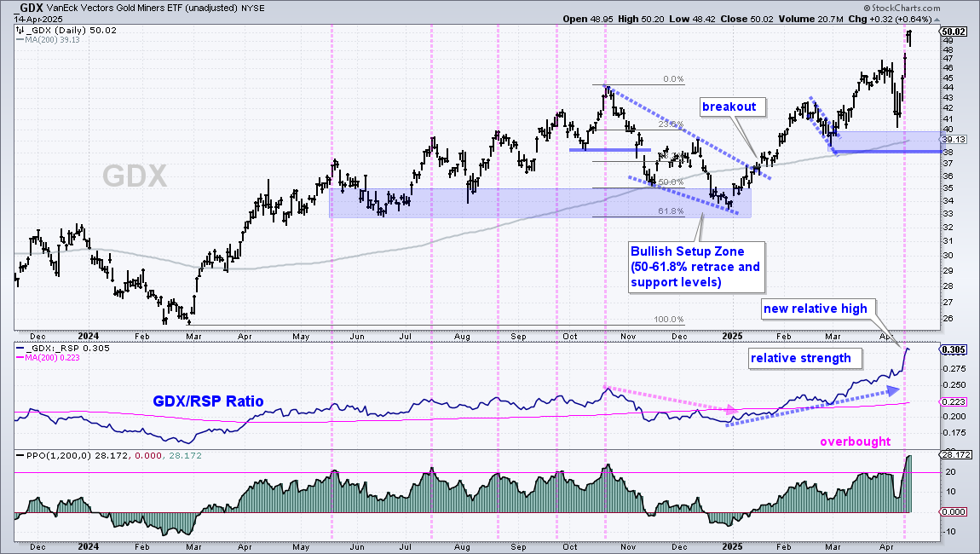
Task: Click the price-bar icon beside _GDX (Daily)
Action: [x=20, y=30]
